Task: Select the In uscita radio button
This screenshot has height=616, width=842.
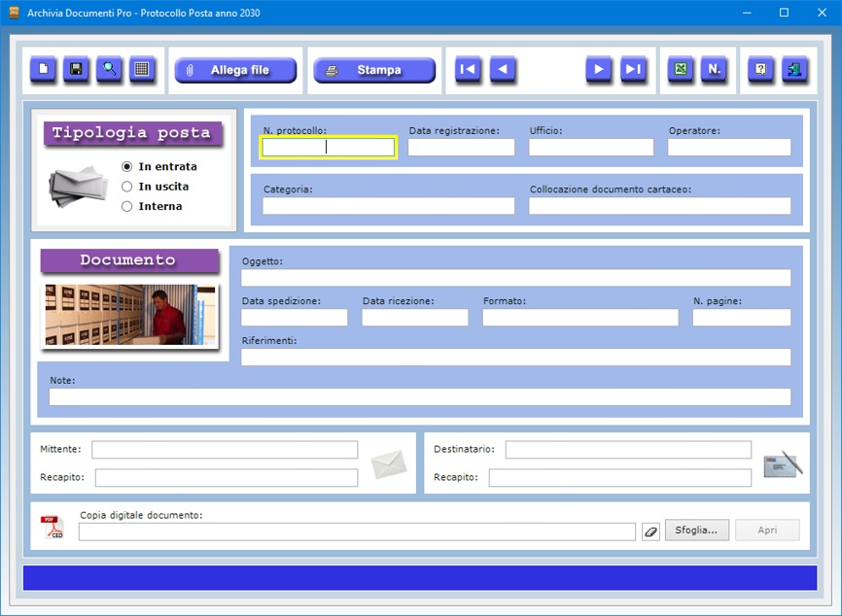Action: pyautogui.click(x=126, y=187)
